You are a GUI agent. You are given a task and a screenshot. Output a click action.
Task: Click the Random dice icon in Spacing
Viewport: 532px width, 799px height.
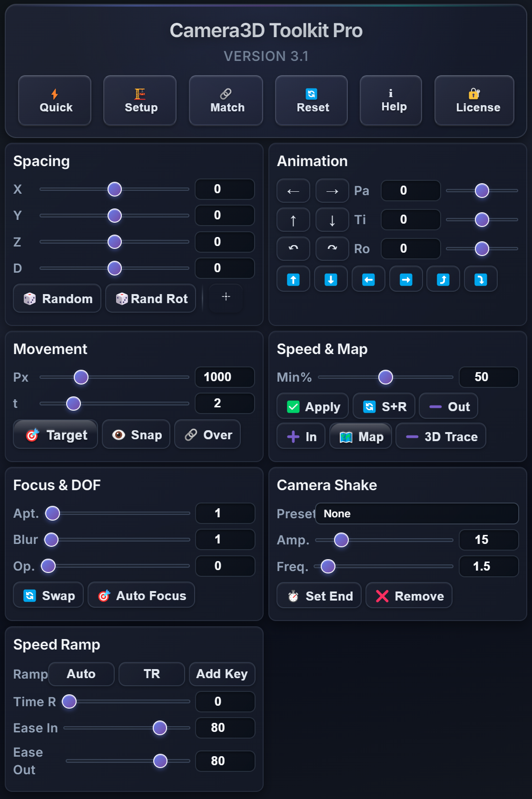[56, 298]
